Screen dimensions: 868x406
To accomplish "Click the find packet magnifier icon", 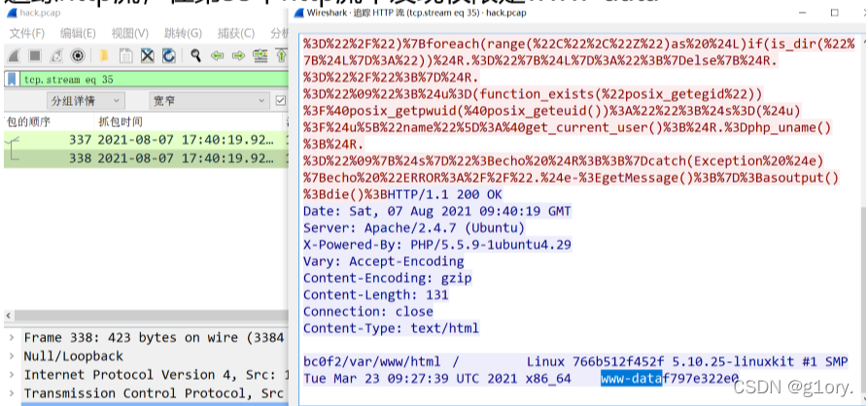I will pos(195,55).
